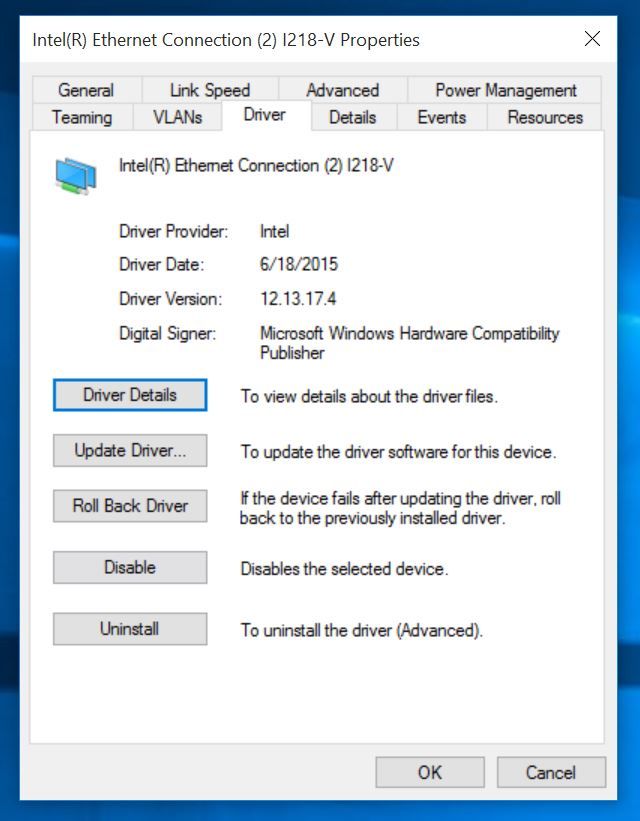This screenshot has width=640, height=821.
Task: Click the driver date 6/18/2015
Action: coord(299,264)
